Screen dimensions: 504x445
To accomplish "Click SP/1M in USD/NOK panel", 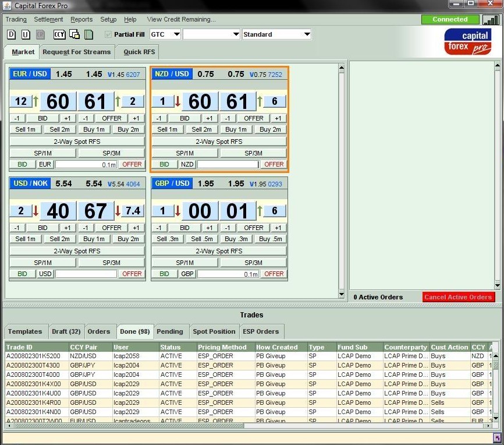I will pyautogui.click(x=42, y=263).
